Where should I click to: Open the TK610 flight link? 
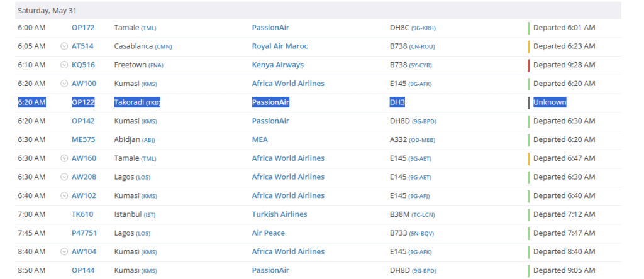click(x=82, y=214)
